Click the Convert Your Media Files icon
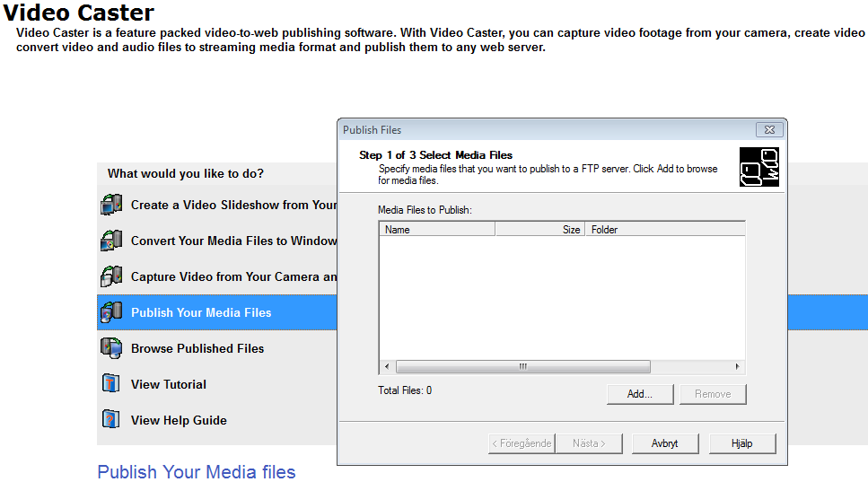 (x=110, y=241)
